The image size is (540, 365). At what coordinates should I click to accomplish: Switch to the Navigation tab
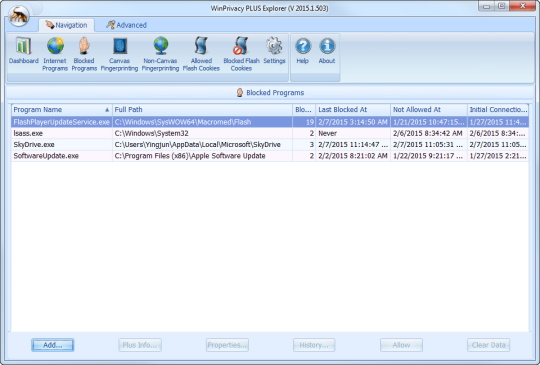coord(66,25)
